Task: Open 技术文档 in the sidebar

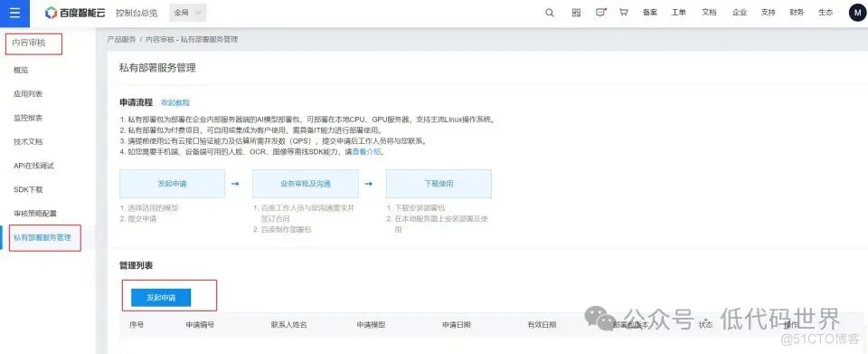Action: tap(28, 142)
